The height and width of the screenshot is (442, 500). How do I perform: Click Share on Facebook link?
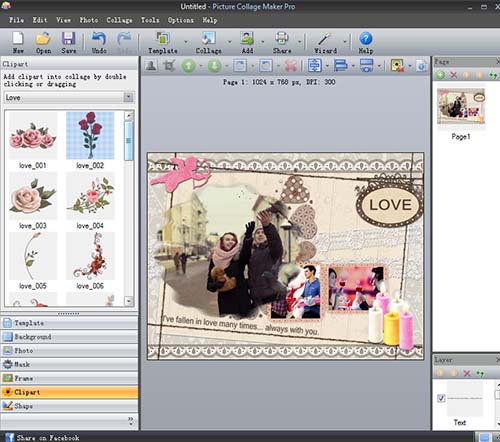pos(48,438)
